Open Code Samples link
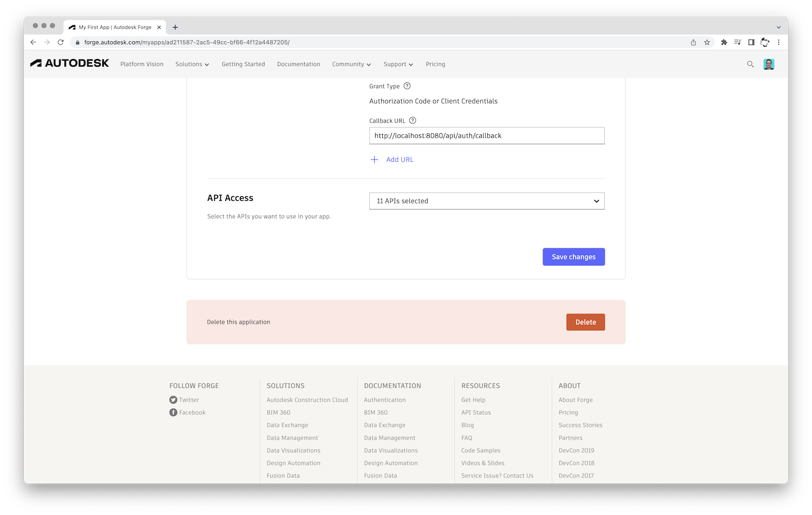Screen dimensions: 812x515 [x=481, y=450]
